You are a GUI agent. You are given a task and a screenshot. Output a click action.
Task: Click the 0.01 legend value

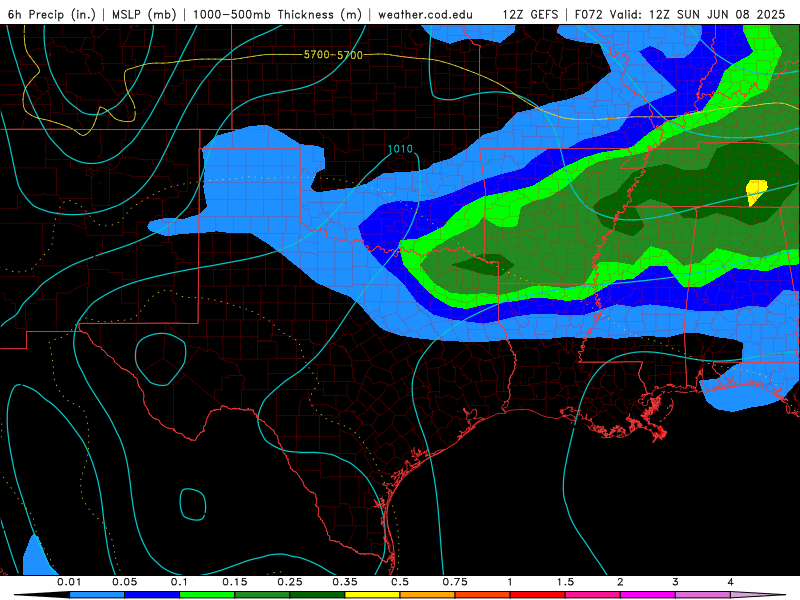[69, 582]
